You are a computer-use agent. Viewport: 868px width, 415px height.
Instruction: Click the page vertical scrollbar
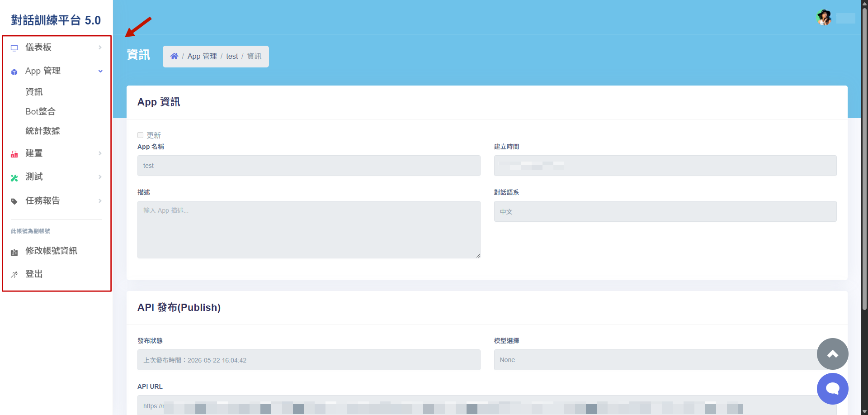coord(864,158)
